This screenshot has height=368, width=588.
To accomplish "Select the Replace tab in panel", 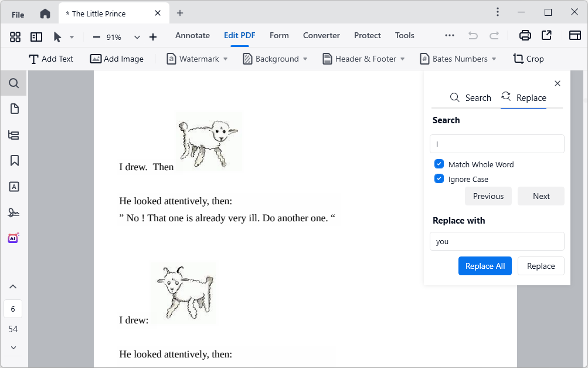I will click(x=524, y=97).
